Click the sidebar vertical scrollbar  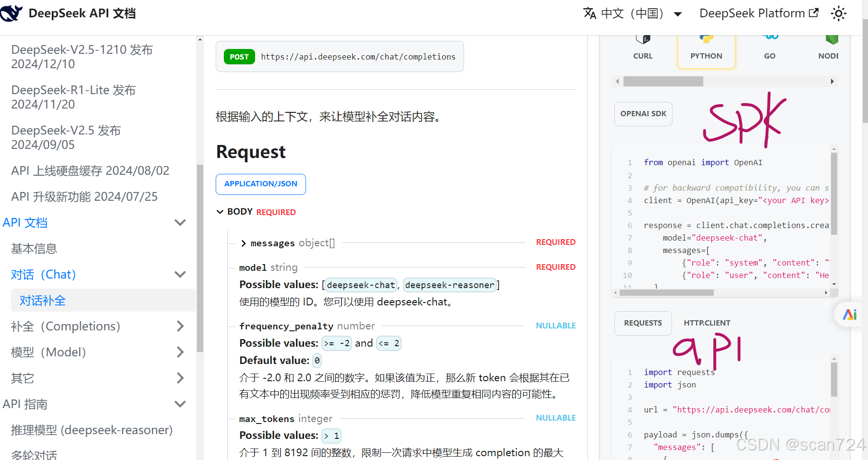pyautogui.click(x=200, y=258)
